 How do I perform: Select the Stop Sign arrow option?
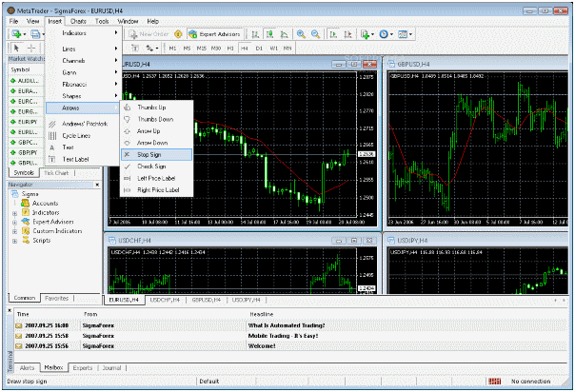(x=156, y=154)
